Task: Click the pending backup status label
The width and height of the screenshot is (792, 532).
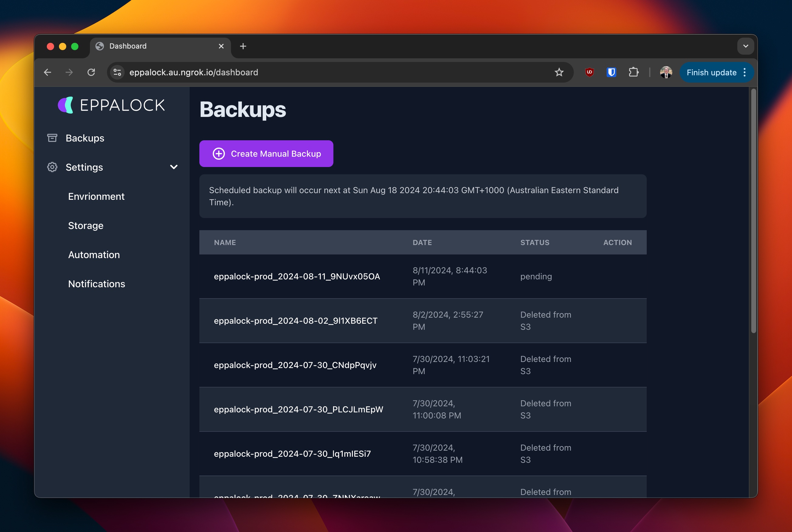Action: click(536, 276)
